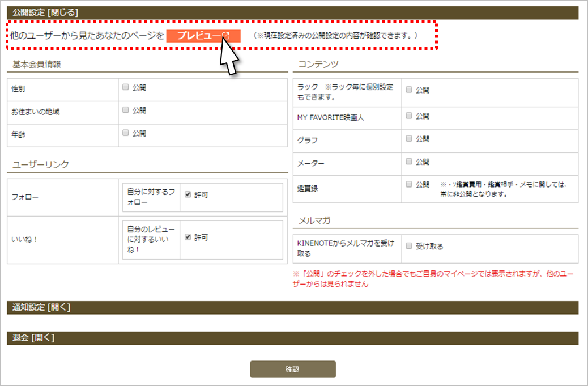Uncheck 許可 for 自分に対するフォロー
This screenshot has width=588, height=386.
[x=188, y=194]
